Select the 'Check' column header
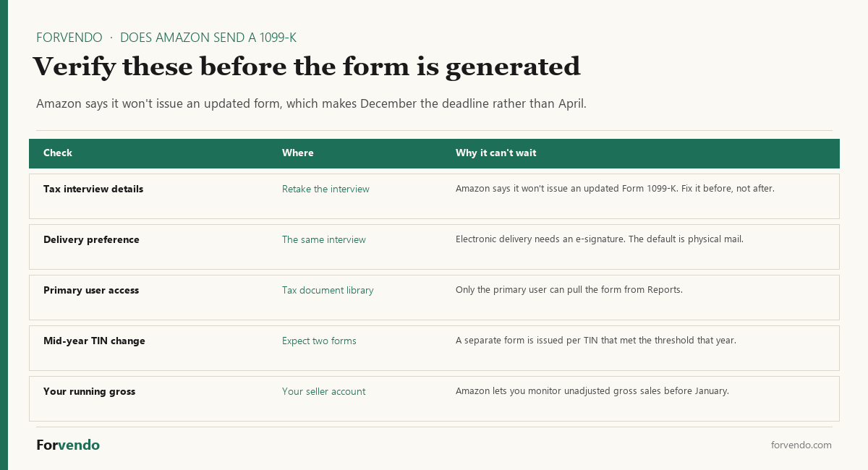 click(x=58, y=153)
